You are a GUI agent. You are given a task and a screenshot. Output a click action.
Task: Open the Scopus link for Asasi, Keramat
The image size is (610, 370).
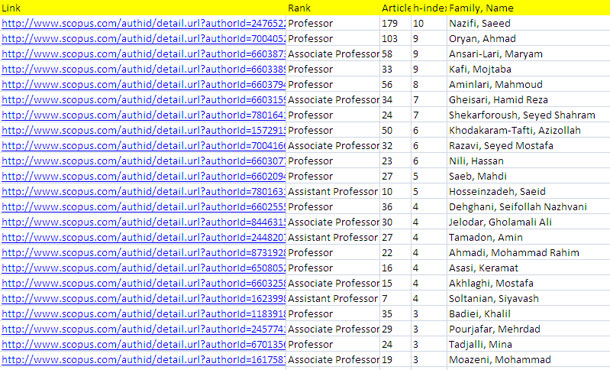click(143, 268)
